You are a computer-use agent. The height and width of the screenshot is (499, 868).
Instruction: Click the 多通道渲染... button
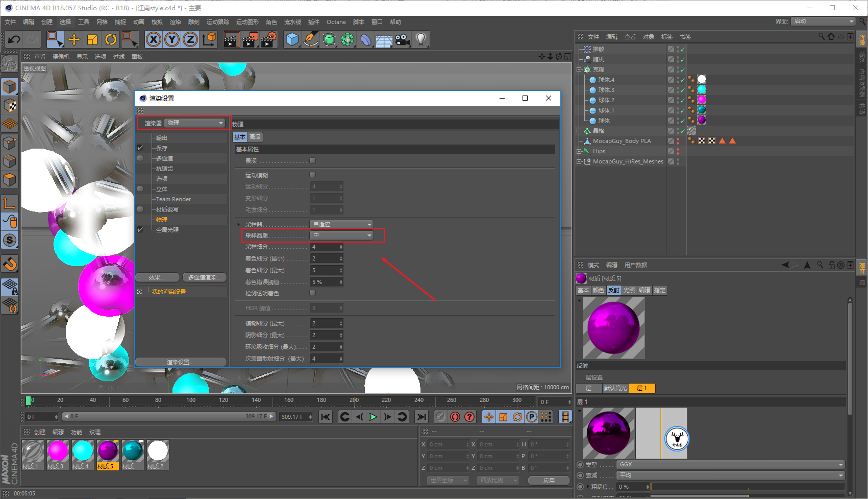pos(204,277)
